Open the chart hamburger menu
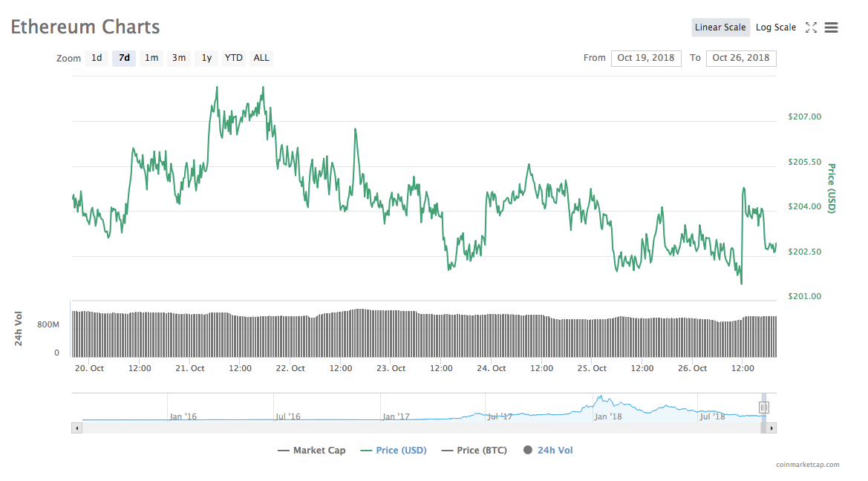 (831, 27)
